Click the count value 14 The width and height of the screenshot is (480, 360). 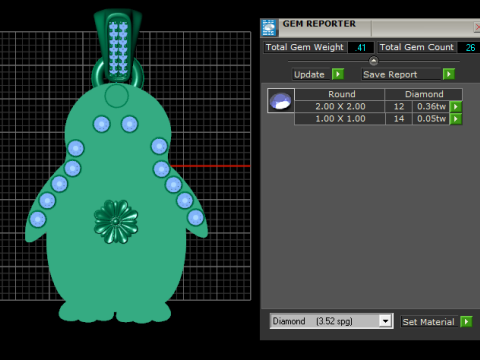399,119
